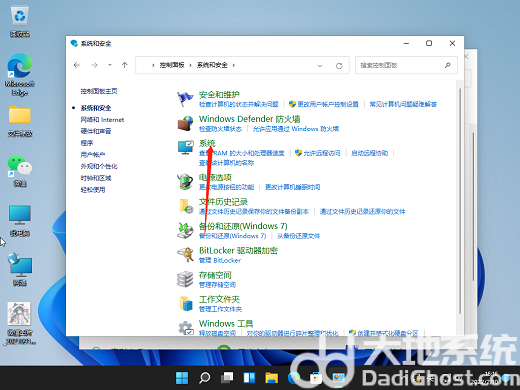Click 管理工作文件夹 link
Image resolution: width=520 pixels, height=390 pixels.
coord(220,309)
